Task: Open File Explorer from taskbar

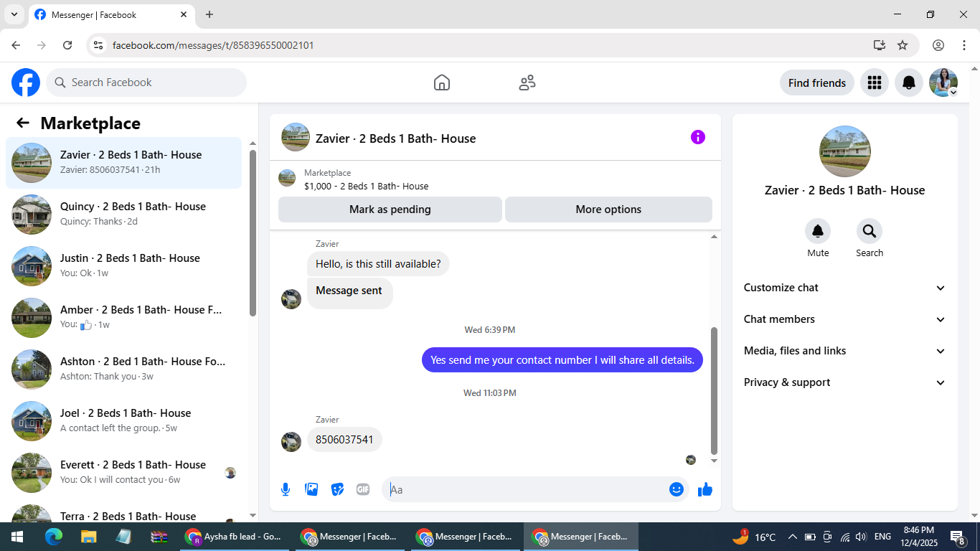Action: coord(88,537)
